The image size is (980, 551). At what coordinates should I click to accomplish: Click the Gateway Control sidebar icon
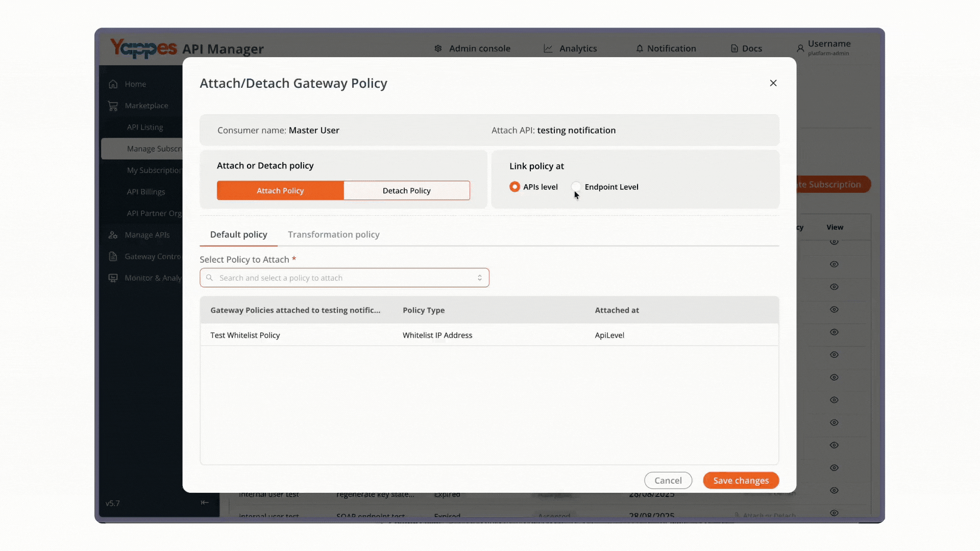pos(113,257)
